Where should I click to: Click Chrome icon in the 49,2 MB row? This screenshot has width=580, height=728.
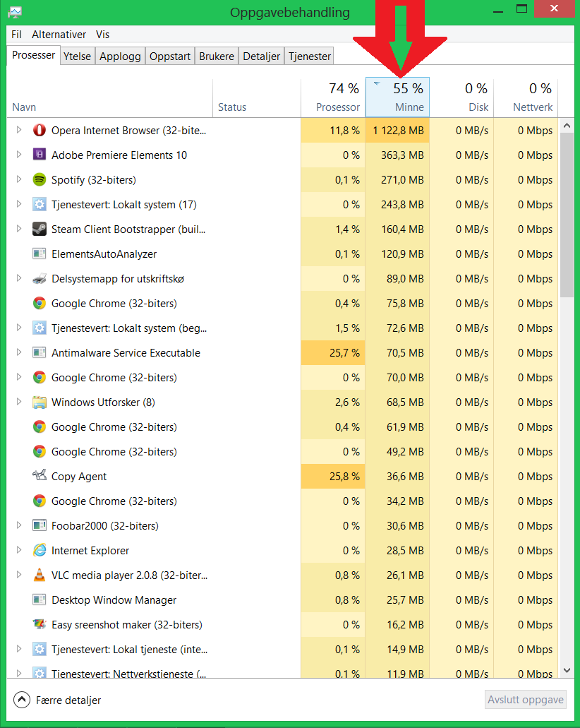point(40,451)
